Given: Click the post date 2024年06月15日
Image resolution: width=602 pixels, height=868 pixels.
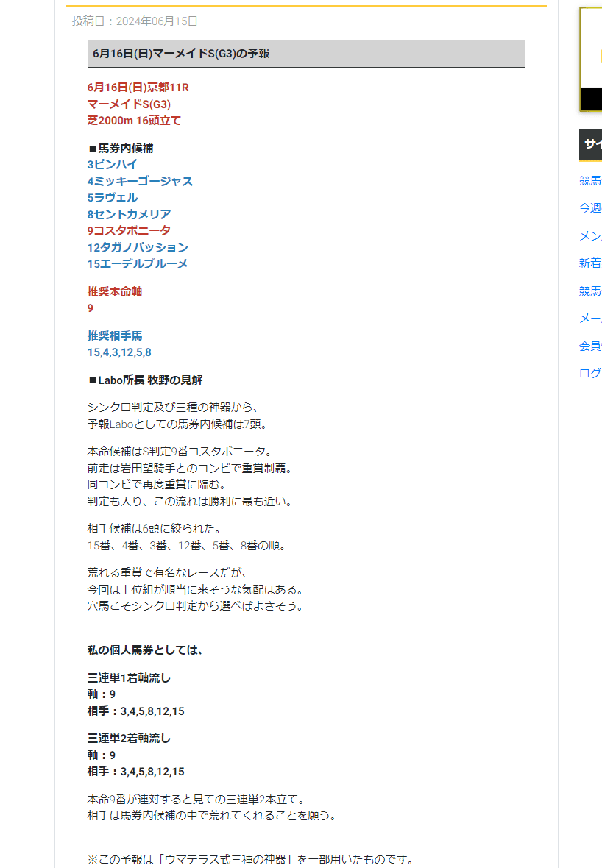Looking at the screenshot, I should click(157, 21).
